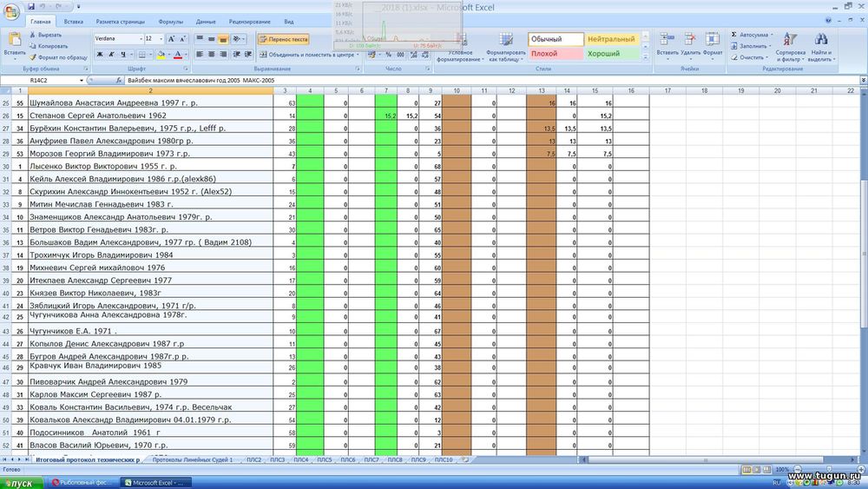
Task: Toggle bottom vertical alignment
Action: pos(223,39)
